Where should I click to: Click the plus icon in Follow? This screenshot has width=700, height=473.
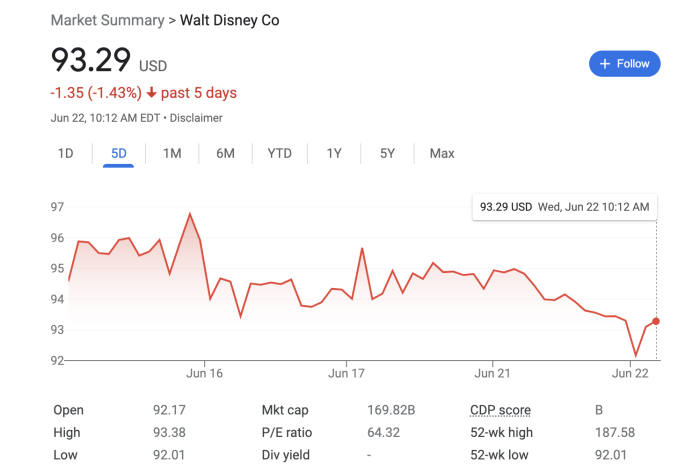pyautogui.click(x=605, y=63)
